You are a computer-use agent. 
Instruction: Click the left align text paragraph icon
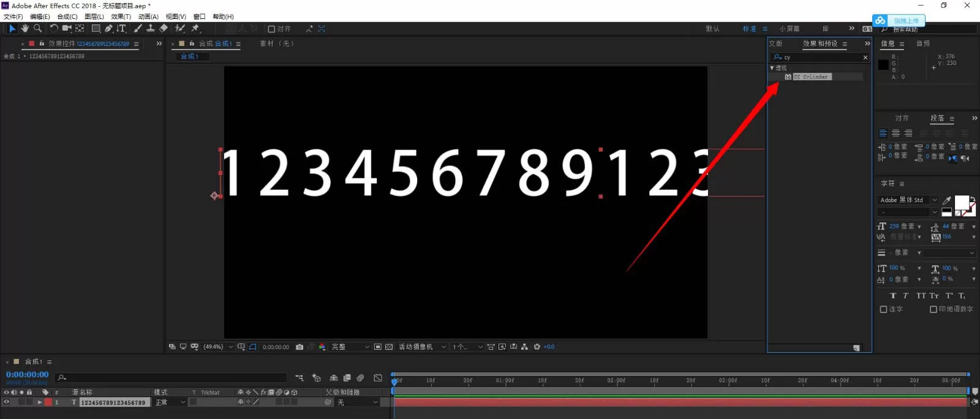pyautogui.click(x=883, y=133)
